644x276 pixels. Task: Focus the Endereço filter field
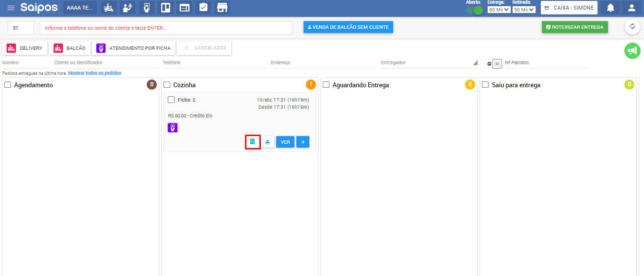click(x=323, y=63)
